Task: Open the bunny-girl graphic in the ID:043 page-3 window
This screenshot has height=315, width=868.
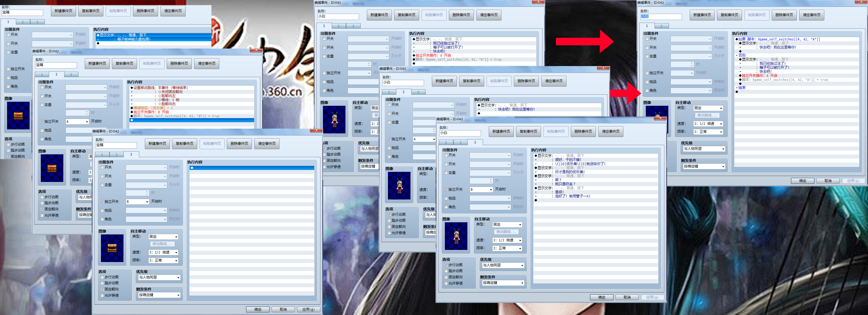Action: tap(456, 236)
